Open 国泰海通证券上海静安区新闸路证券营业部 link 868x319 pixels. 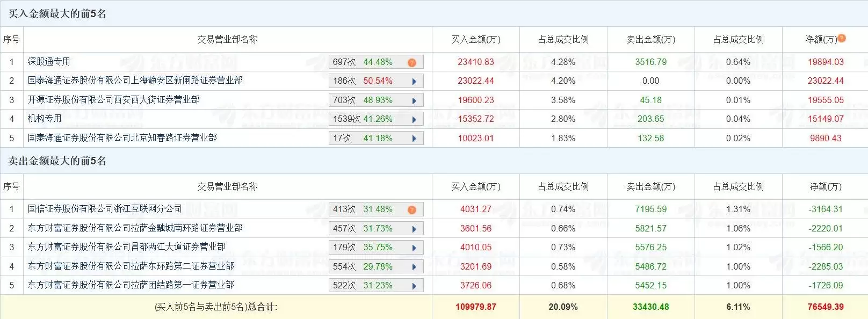[x=135, y=81]
